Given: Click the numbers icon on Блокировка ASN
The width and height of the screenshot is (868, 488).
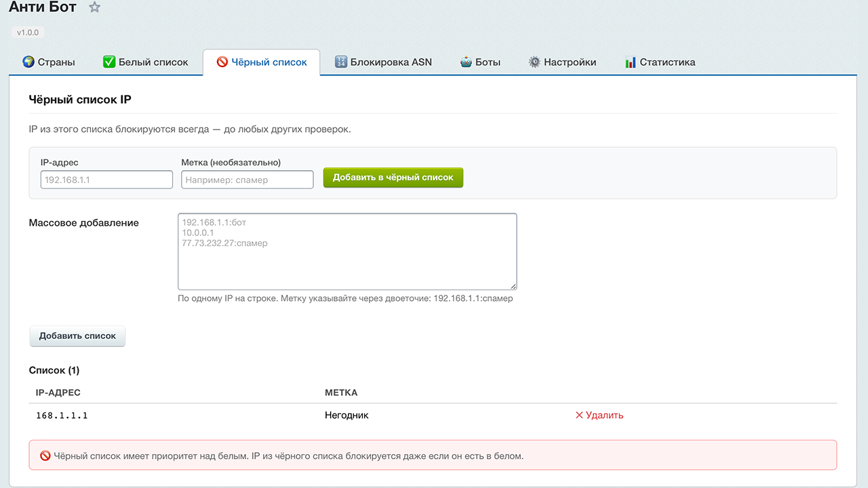Looking at the screenshot, I should pos(341,62).
